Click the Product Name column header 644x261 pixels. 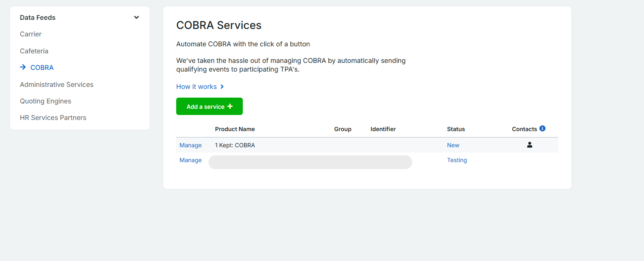[x=235, y=129]
